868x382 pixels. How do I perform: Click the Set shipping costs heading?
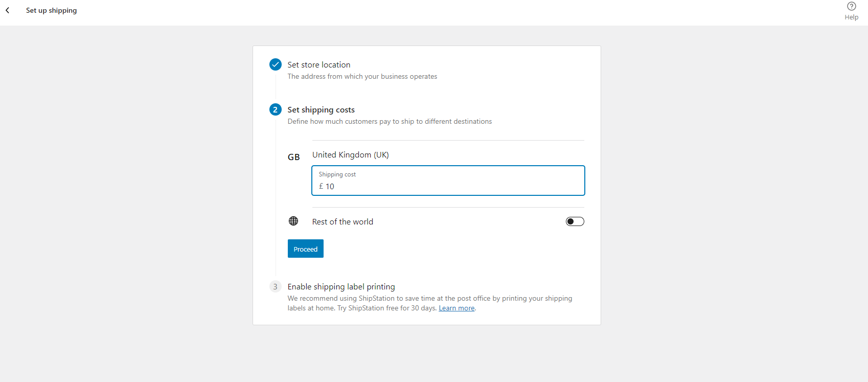click(x=321, y=110)
